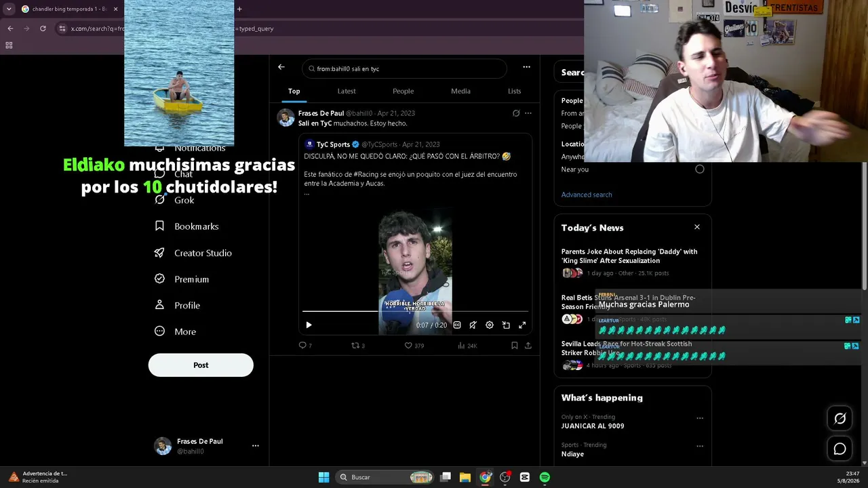Switch to the Media tab
Image resolution: width=868 pixels, height=488 pixels.
click(460, 91)
